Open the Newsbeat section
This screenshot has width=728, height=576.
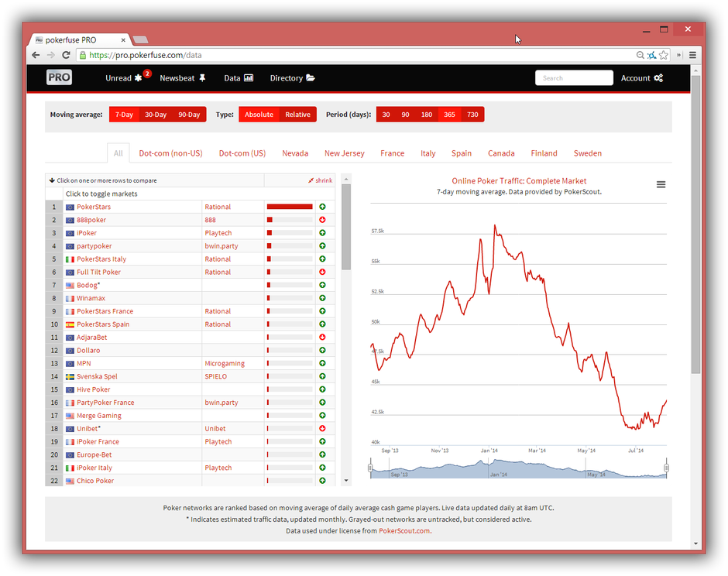tap(183, 78)
